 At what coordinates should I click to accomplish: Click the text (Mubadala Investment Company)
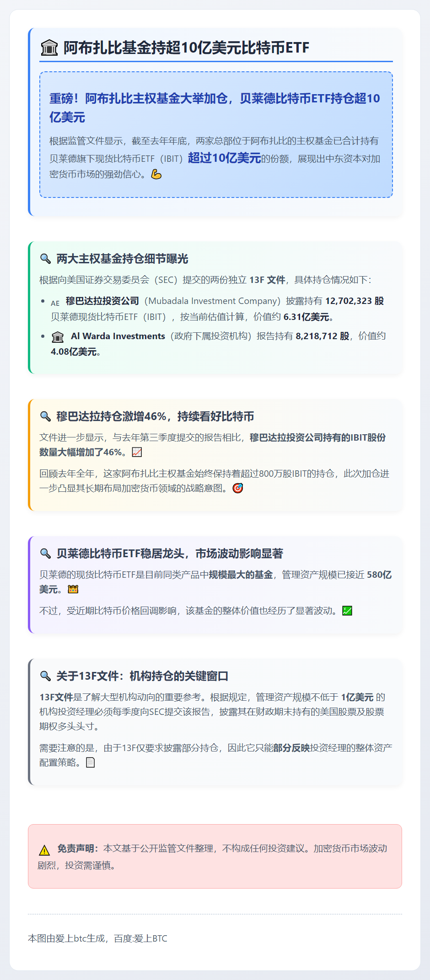click(212, 301)
